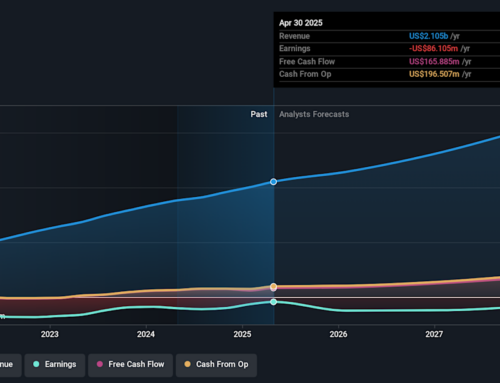Click the blue Revenue data point marker
Image resolution: width=500 pixels, height=383 pixels.
click(x=273, y=182)
